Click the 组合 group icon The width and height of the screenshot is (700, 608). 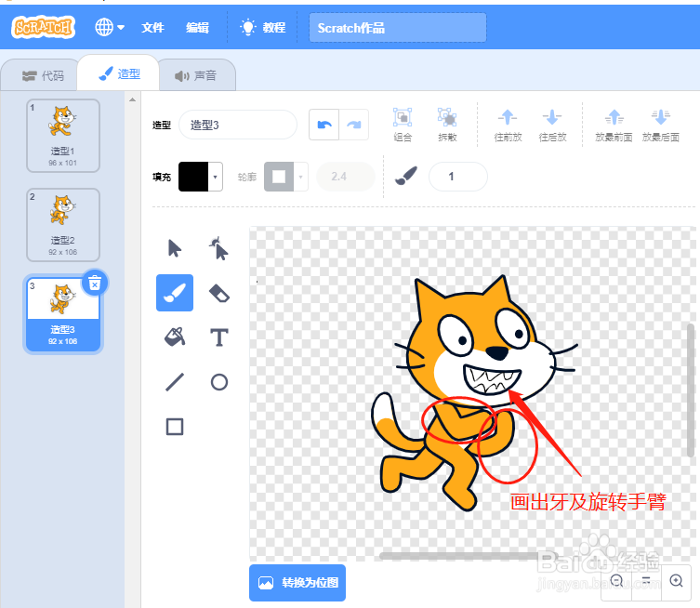[403, 125]
